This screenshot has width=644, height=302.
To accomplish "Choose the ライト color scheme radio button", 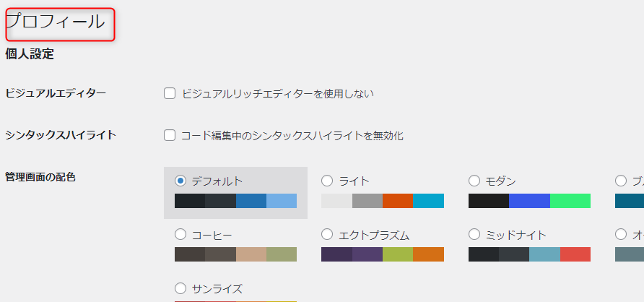I will coord(327,181).
